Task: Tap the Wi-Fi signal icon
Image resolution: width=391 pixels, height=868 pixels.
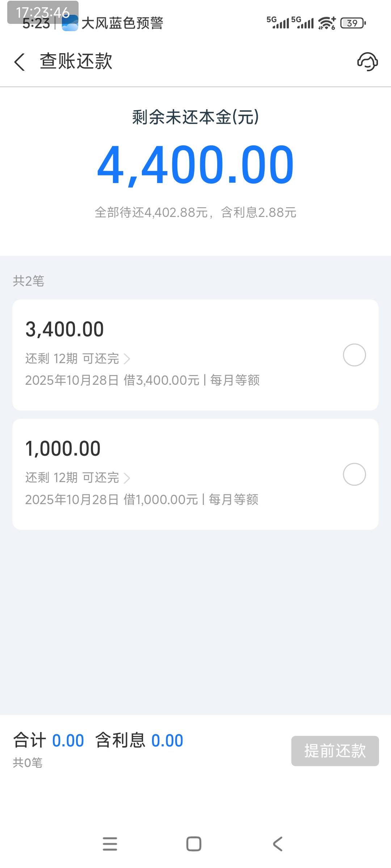Action: tap(327, 23)
